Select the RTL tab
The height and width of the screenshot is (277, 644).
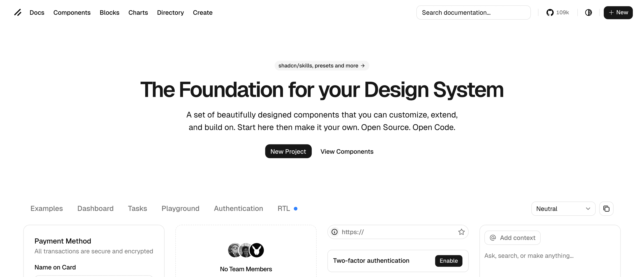pyautogui.click(x=284, y=208)
